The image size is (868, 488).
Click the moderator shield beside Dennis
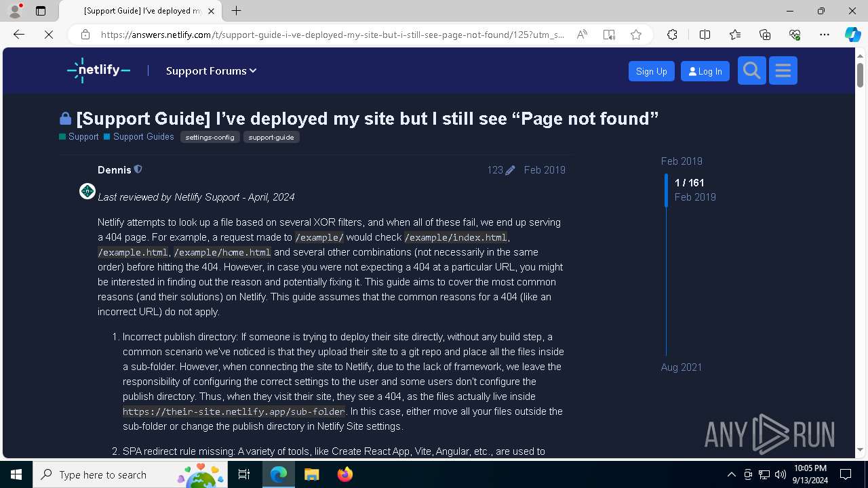pyautogui.click(x=138, y=169)
